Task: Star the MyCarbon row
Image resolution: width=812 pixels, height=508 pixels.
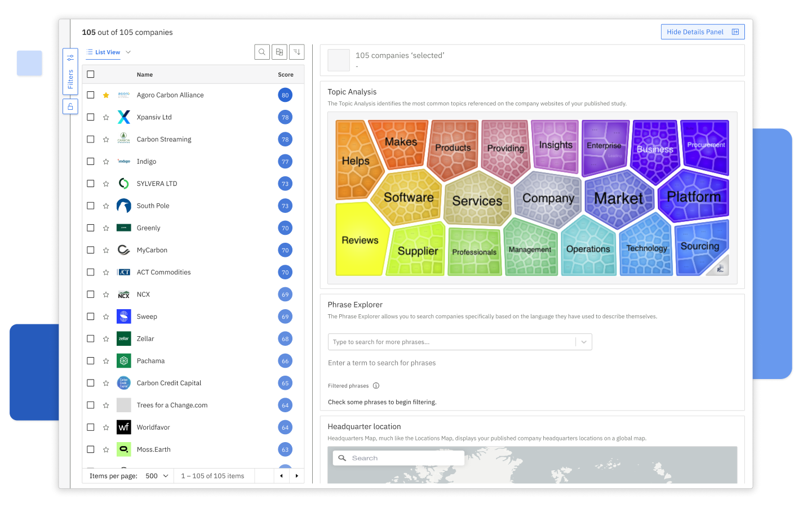Action: [x=106, y=250]
